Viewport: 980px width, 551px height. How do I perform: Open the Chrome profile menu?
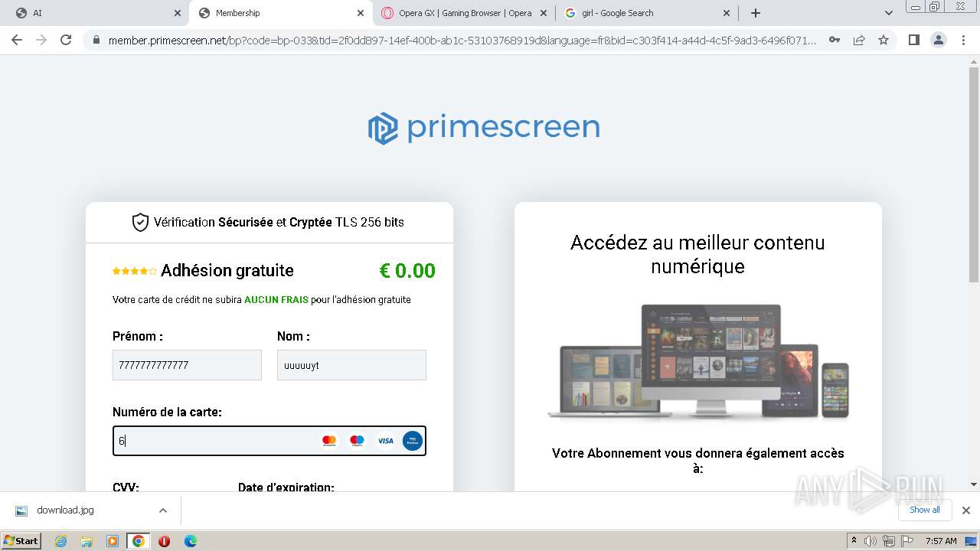coord(938,40)
